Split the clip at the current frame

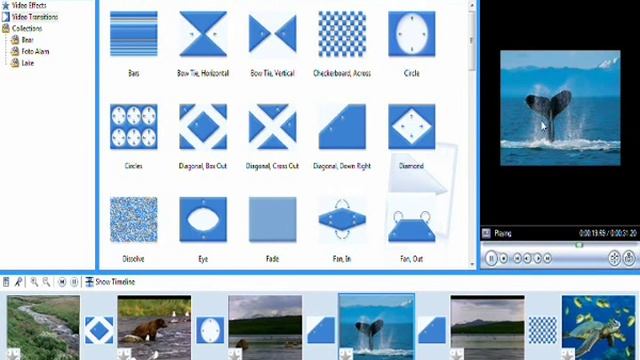click(x=614, y=258)
